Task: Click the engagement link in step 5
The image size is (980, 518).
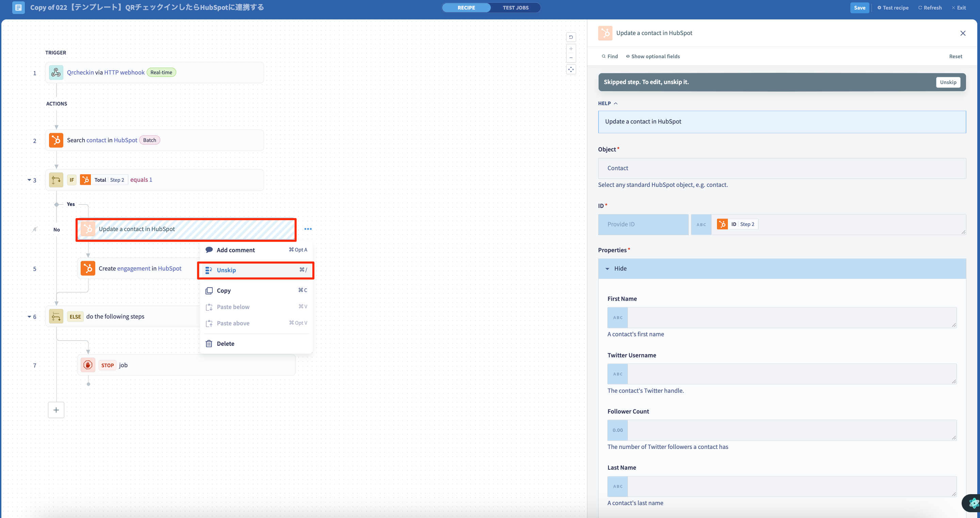Action: coord(133,268)
